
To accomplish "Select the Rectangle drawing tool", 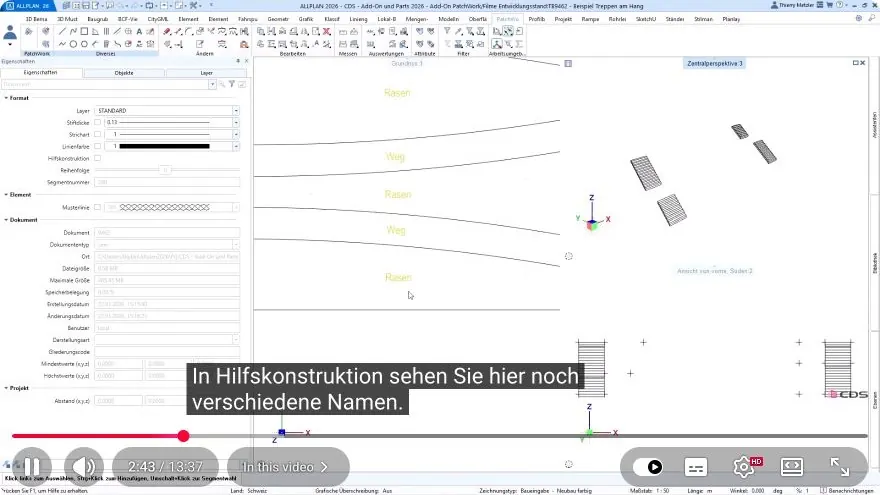I will coord(84,31).
